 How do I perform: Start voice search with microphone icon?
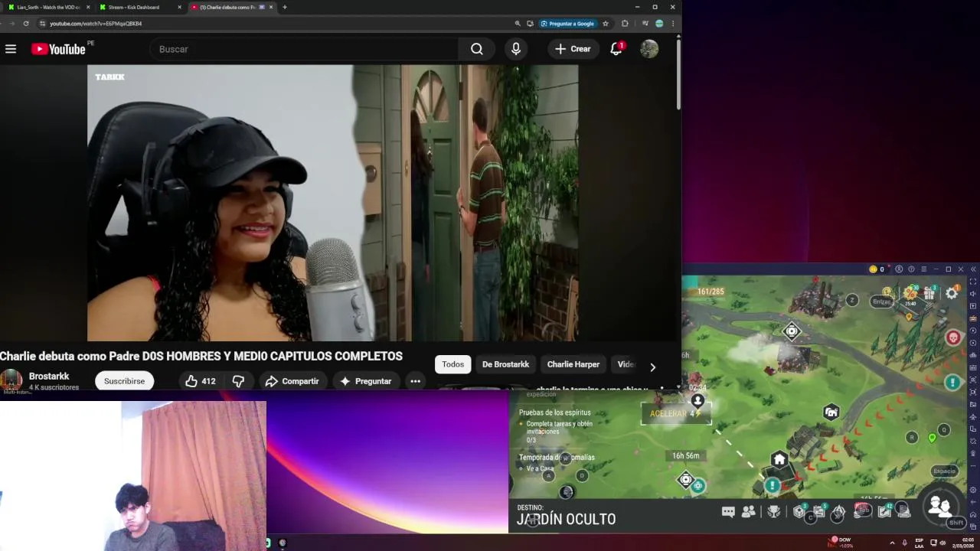coord(516,49)
